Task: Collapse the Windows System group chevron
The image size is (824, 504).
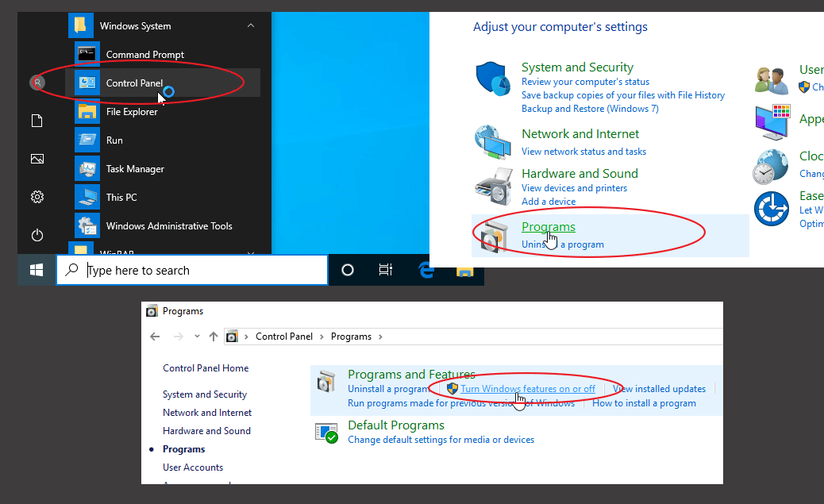Action: tap(251, 25)
